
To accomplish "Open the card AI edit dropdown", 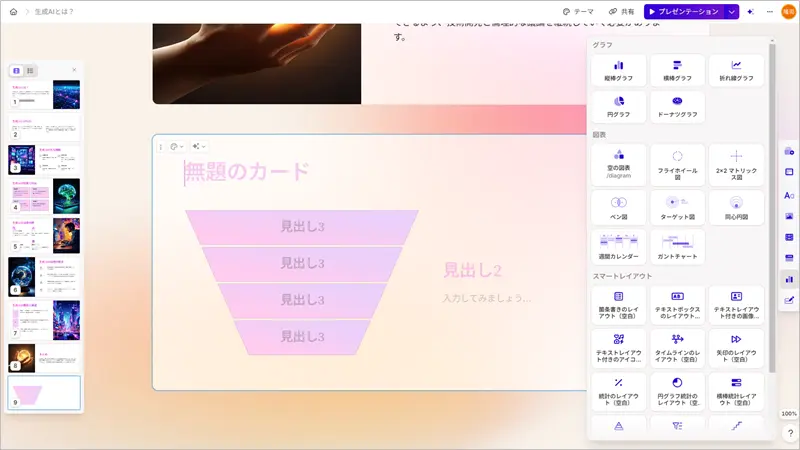I will 198,147.
